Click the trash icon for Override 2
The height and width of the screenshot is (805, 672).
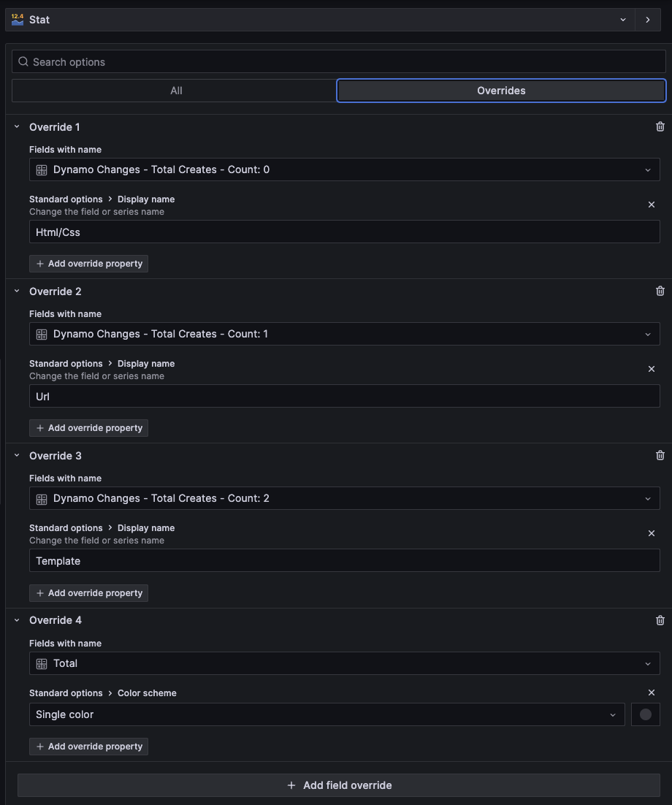pyautogui.click(x=660, y=291)
